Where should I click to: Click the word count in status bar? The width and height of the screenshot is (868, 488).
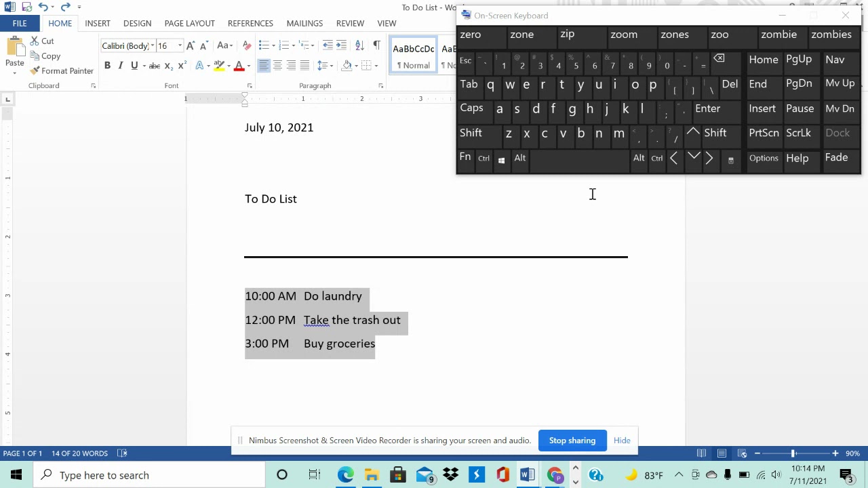[x=79, y=453]
